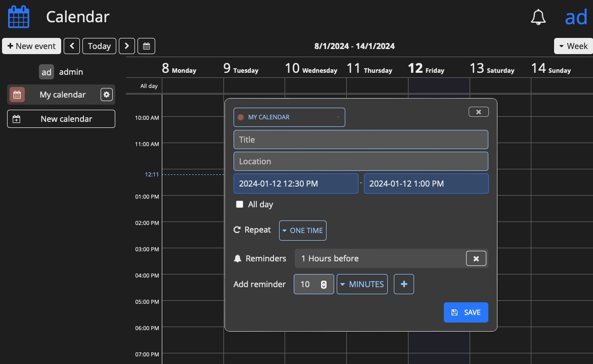Click the previous week arrow
Image resolution: width=593 pixels, height=364 pixels.
(x=71, y=45)
